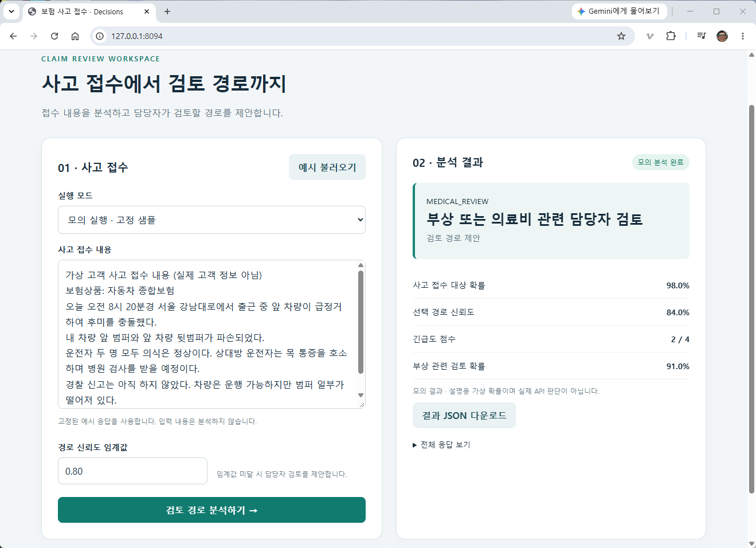
Task: Click the 98.0% value
Action: pos(677,285)
